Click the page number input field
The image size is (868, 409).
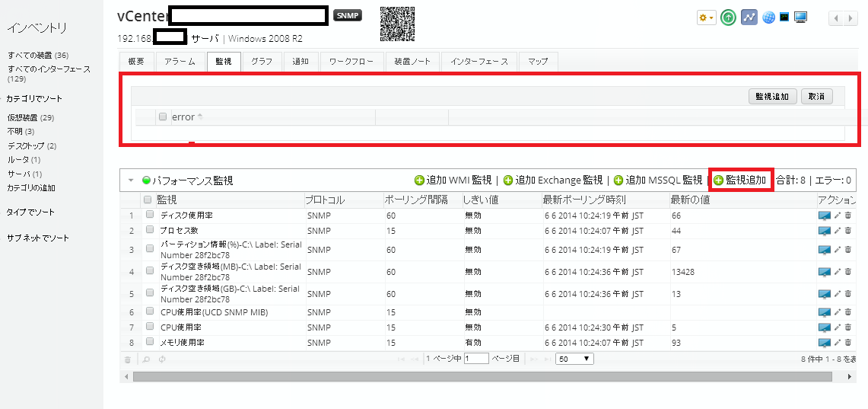pos(477,359)
